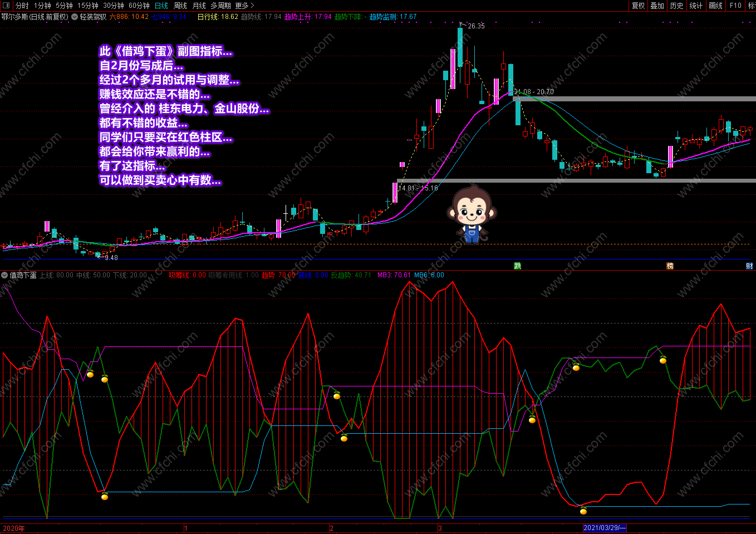Click the month 3 timeline marker

click(440, 528)
